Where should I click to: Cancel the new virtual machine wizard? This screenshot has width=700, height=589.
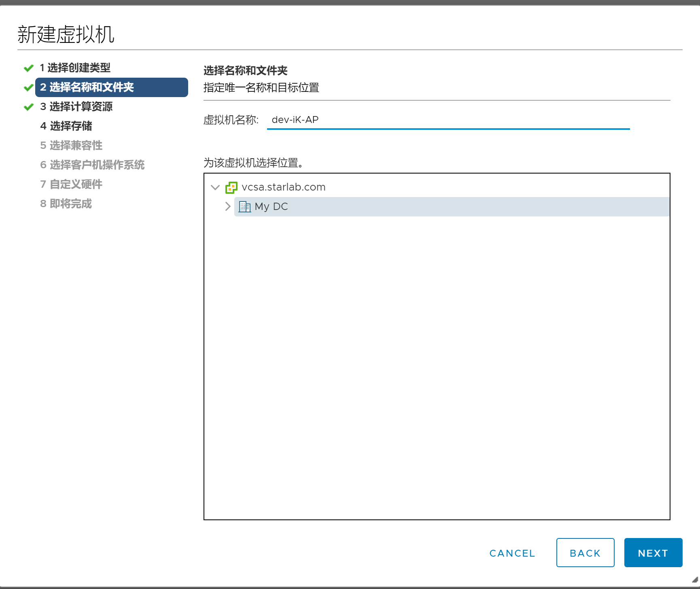(512, 553)
